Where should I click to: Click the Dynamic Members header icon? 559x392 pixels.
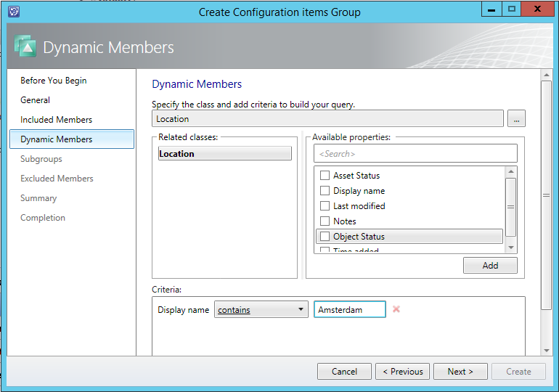(25, 48)
